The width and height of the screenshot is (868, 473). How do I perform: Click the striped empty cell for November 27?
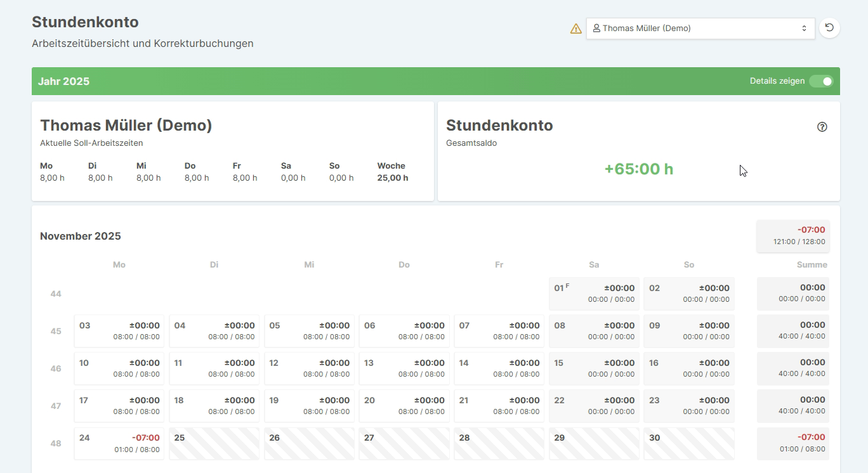point(404,443)
